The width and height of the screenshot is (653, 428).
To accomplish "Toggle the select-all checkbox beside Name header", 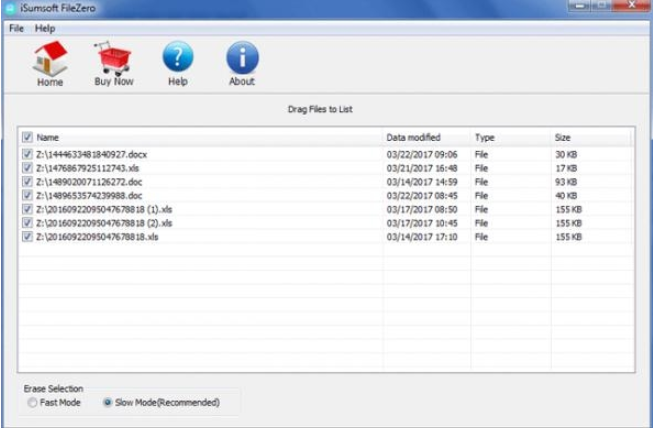I will tap(27, 137).
